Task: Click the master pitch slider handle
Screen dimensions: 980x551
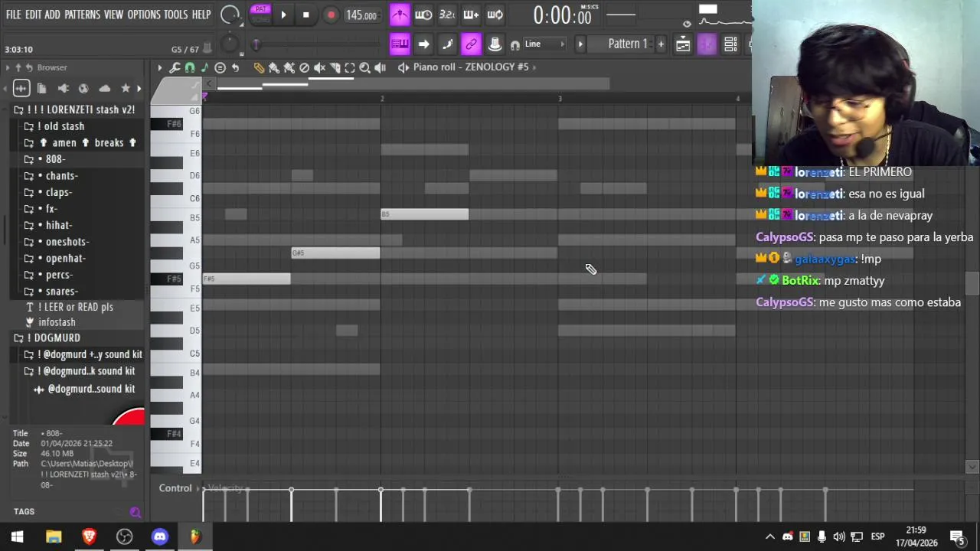Action: pos(256,44)
